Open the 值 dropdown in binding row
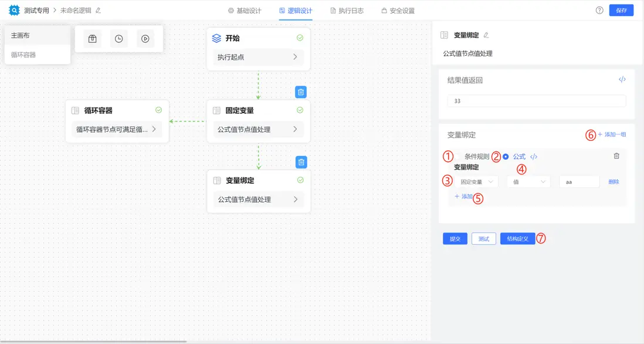This screenshot has width=644, height=344. [x=528, y=181]
